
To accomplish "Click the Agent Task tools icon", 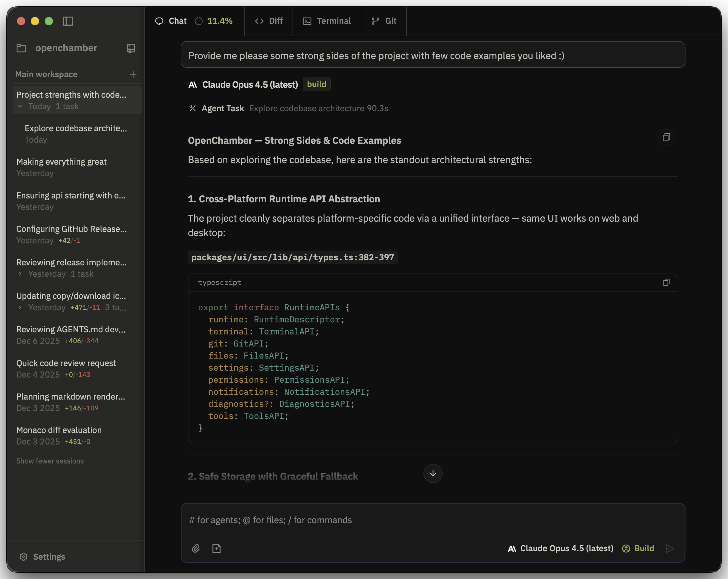I will (192, 108).
